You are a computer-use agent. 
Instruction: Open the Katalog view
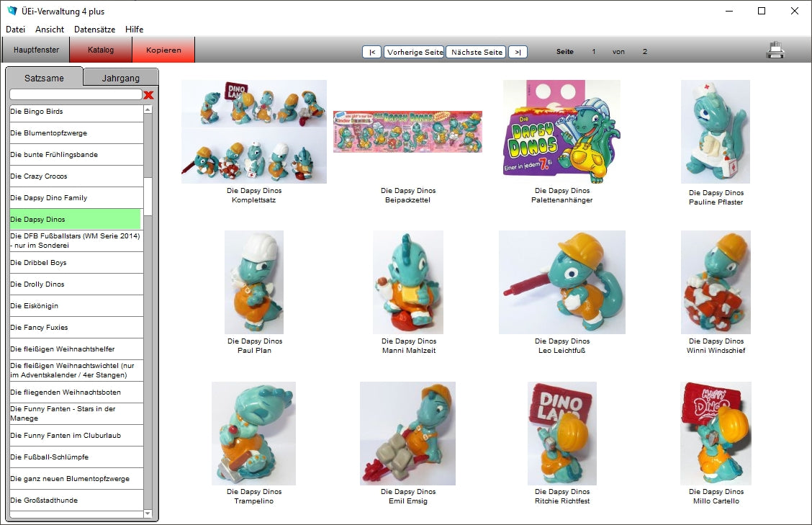[x=101, y=50]
